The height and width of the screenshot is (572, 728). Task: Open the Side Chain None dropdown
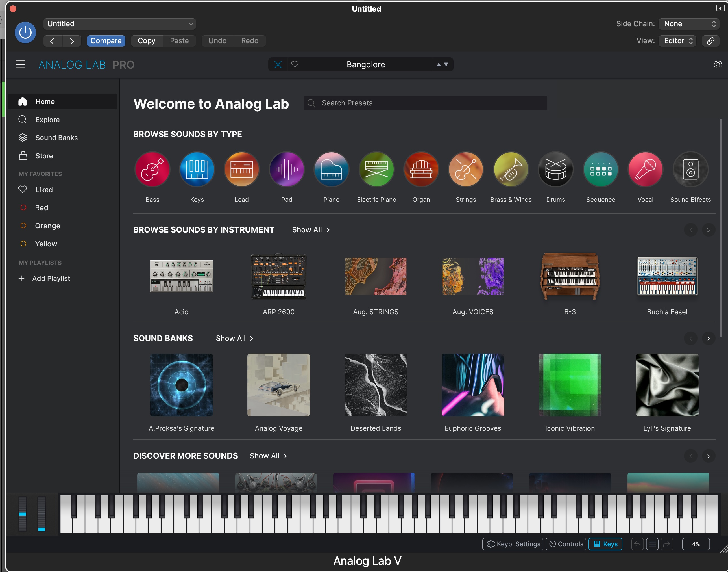point(689,24)
